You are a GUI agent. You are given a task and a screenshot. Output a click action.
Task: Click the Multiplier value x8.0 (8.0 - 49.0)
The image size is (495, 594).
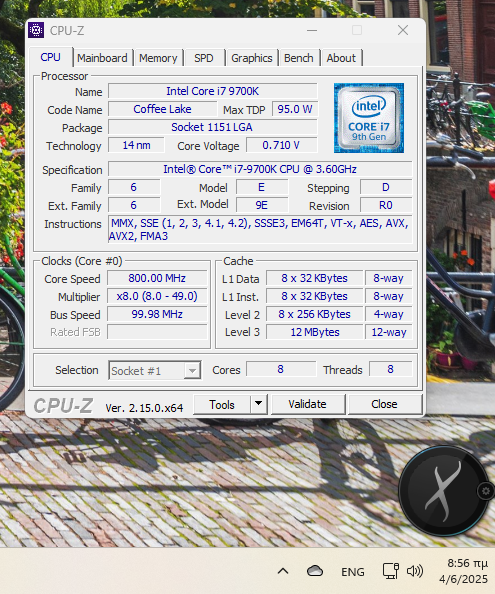(x=157, y=296)
